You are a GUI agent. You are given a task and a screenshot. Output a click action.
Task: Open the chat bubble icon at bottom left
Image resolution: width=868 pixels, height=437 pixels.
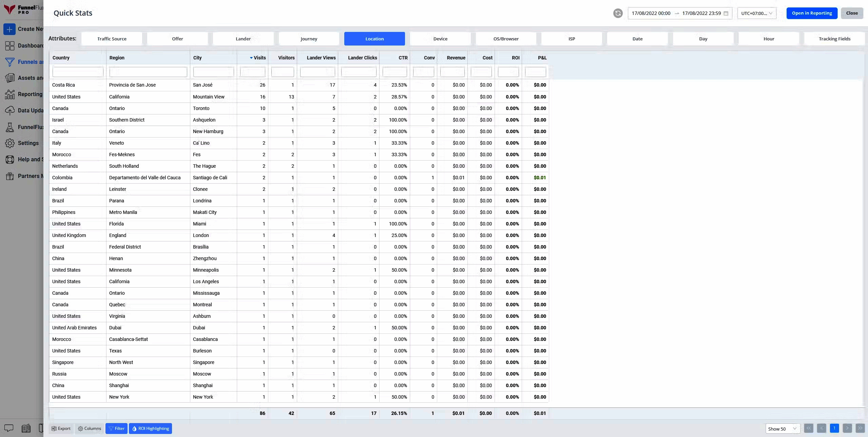pyautogui.click(x=9, y=428)
